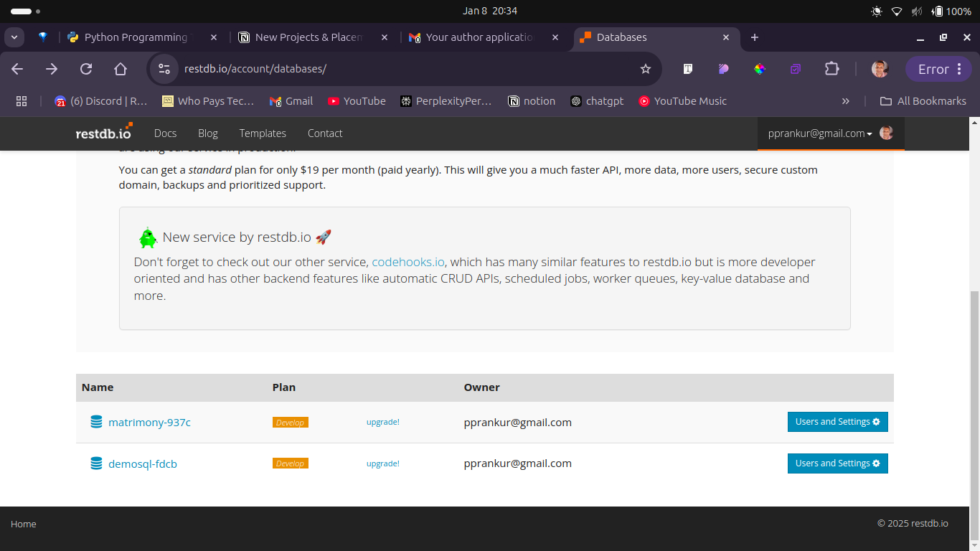
Task: Open the Perplexity bookmark
Action: [446, 101]
